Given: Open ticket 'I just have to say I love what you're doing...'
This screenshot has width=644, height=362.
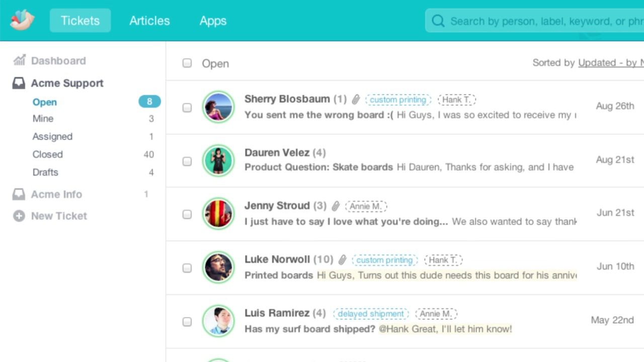Looking at the screenshot, I should coord(346,222).
